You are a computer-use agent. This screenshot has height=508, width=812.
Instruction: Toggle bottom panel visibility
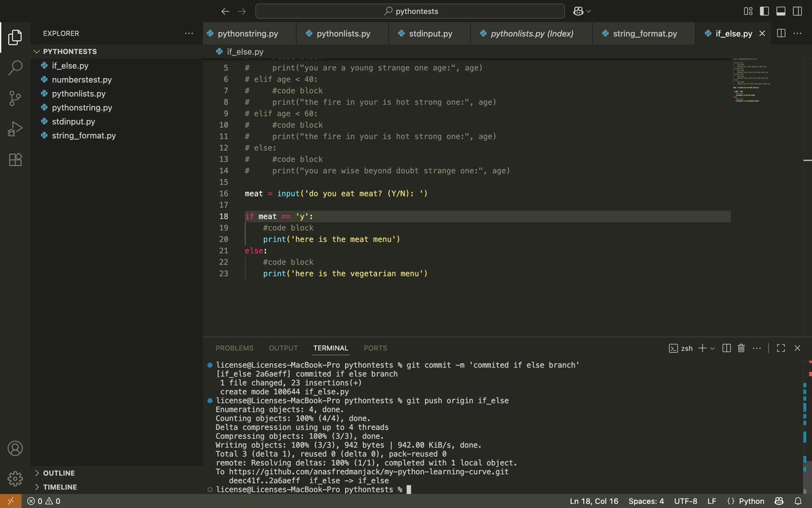click(x=780, y=11)
